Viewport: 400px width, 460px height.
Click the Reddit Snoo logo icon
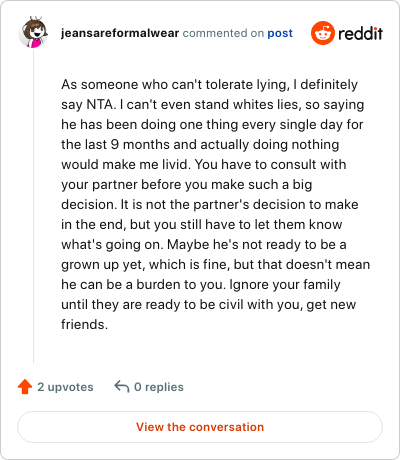[x=322, y=33]
